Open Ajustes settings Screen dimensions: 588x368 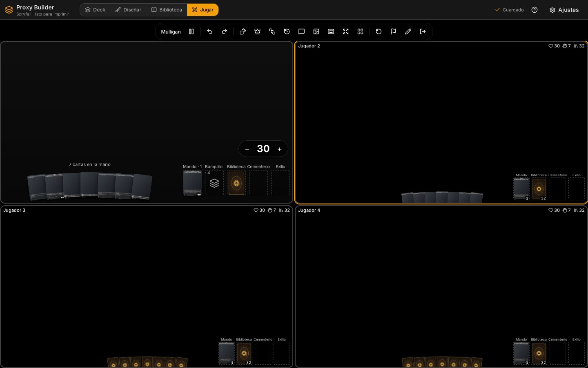(564, 10)
